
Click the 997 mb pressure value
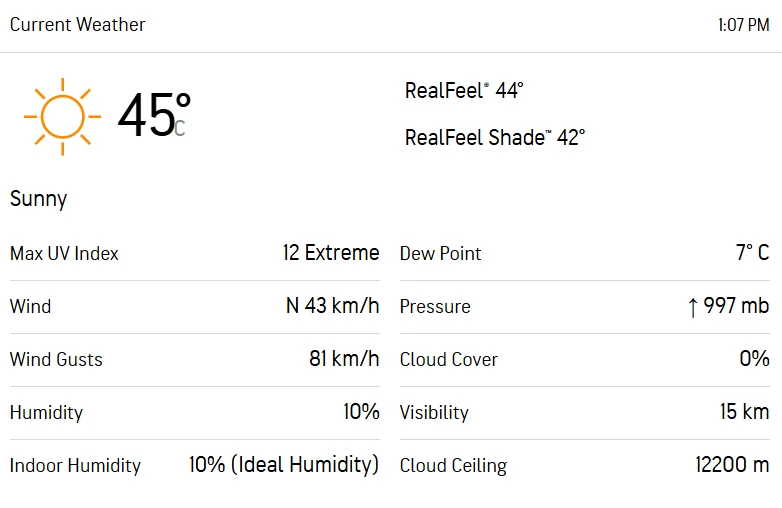[x=736, y=306]
